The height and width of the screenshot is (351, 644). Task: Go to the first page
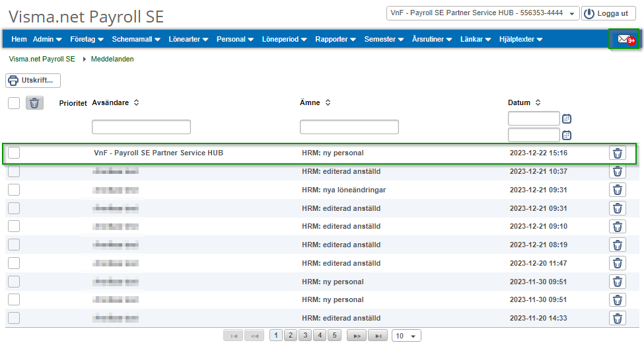tap(234, 336)
